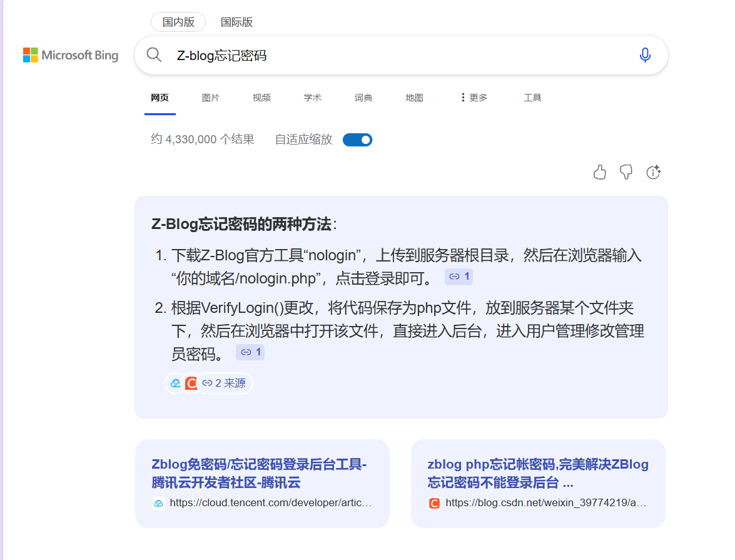The height and width of the screenshot is (560, 735).
Task: Switch to the 国际版 tab
Action: click(x=236, y=22)
